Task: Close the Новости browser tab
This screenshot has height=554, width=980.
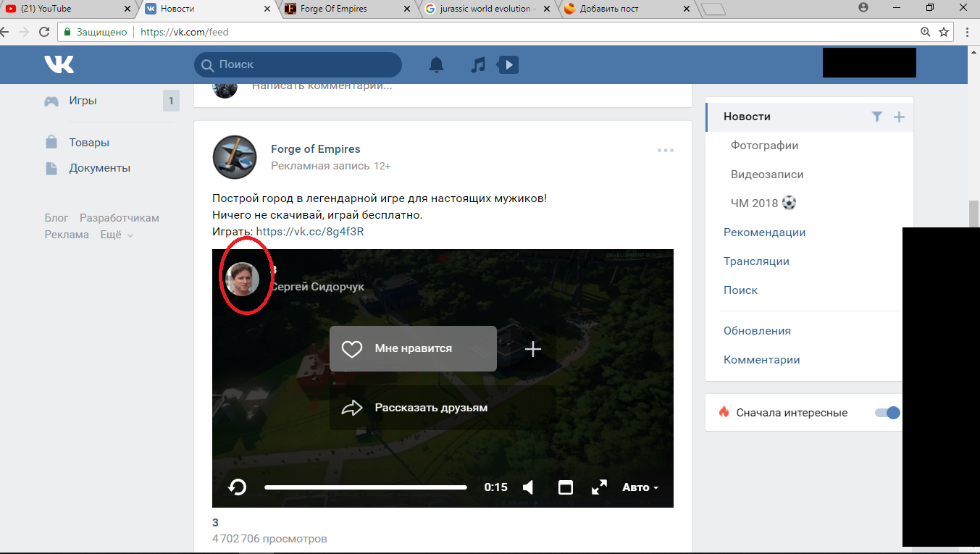Action: point(267,9)
